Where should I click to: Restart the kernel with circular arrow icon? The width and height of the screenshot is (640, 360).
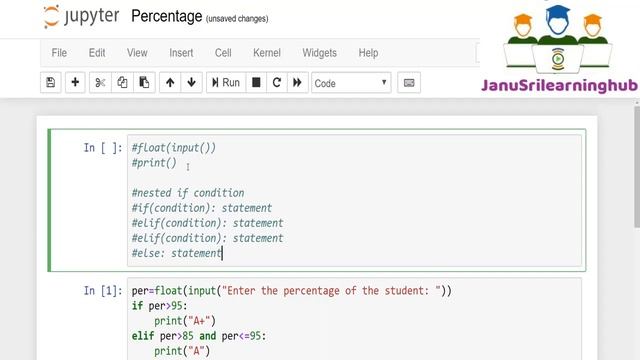277,82
